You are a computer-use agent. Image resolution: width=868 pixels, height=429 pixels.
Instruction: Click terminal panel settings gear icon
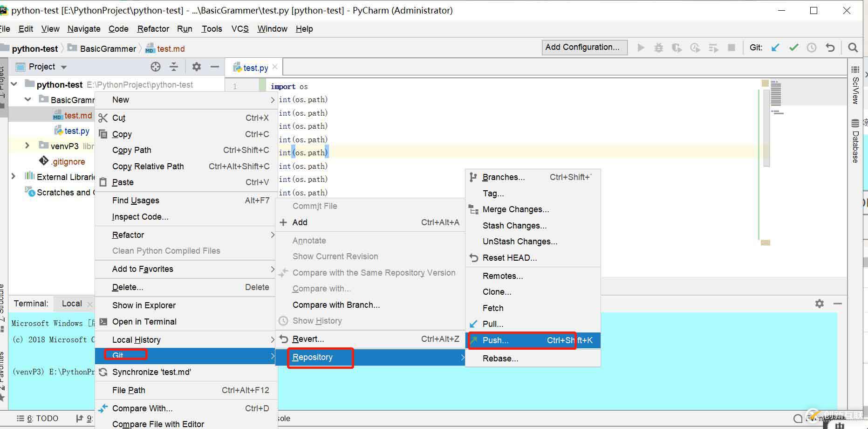click(x=820, y=304)
